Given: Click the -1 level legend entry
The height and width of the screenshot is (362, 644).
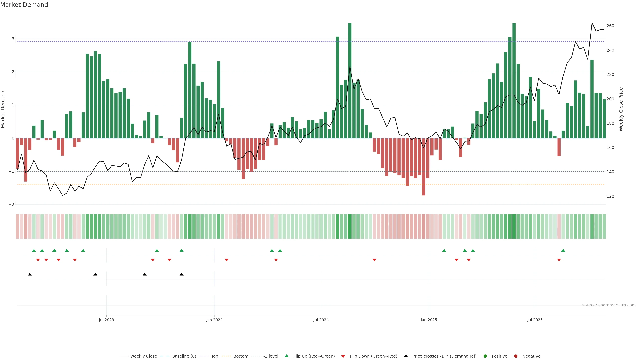Looking at the screenshot, I should (x=271, y=356).
